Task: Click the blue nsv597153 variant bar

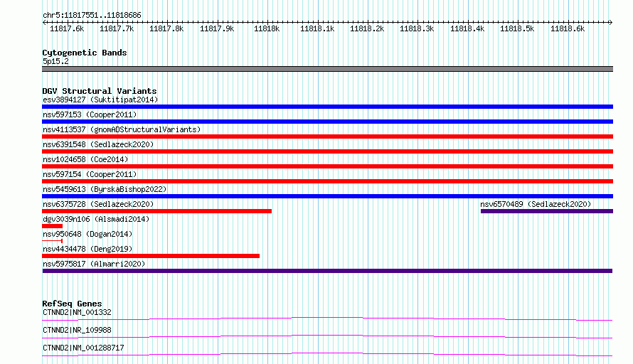Action: point(327,122)
